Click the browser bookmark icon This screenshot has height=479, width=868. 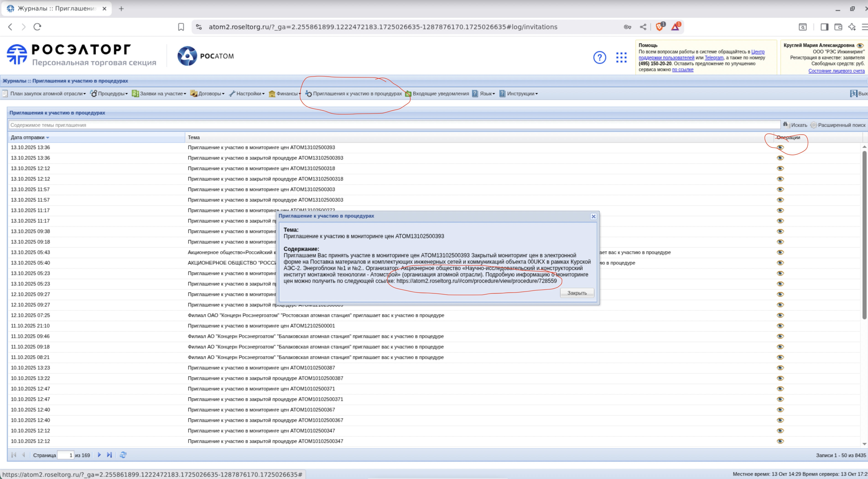(181, 27)
